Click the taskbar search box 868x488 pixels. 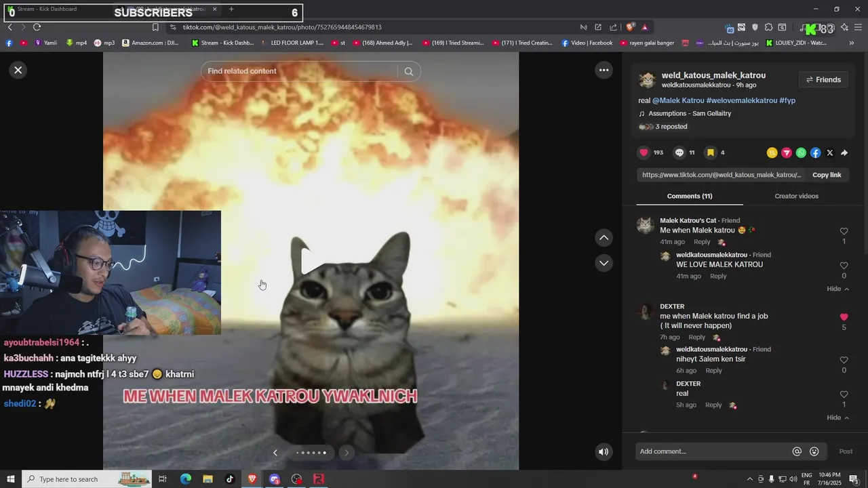[x=88, y=479]
